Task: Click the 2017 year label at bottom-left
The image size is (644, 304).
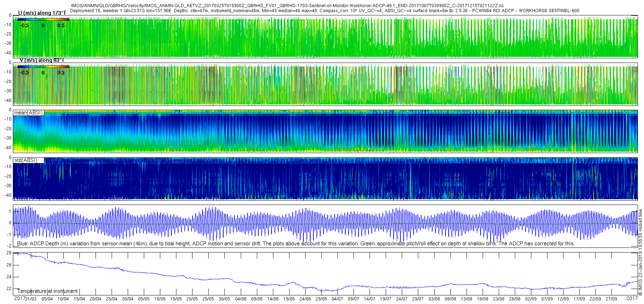Action: pos(20,298)
